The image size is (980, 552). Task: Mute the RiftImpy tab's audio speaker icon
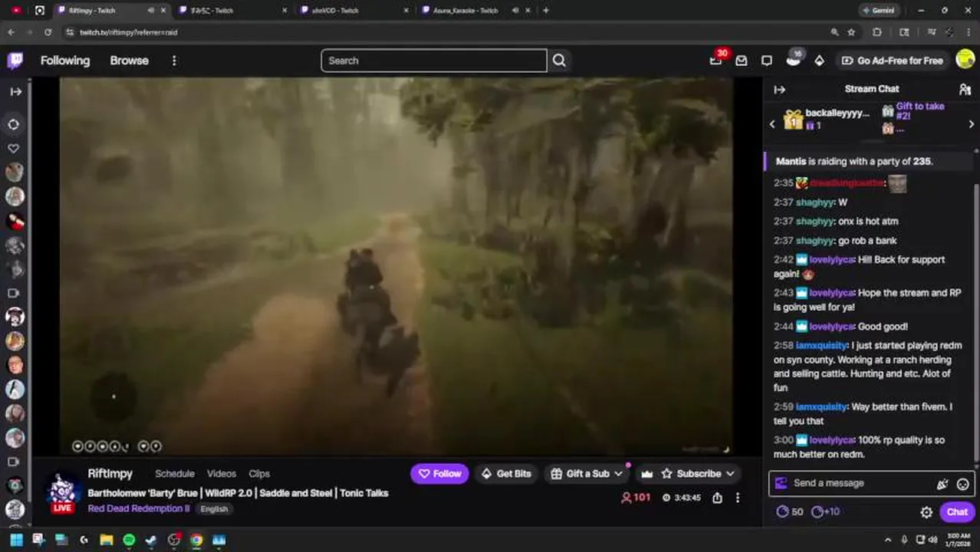click(x=150, y=11)
